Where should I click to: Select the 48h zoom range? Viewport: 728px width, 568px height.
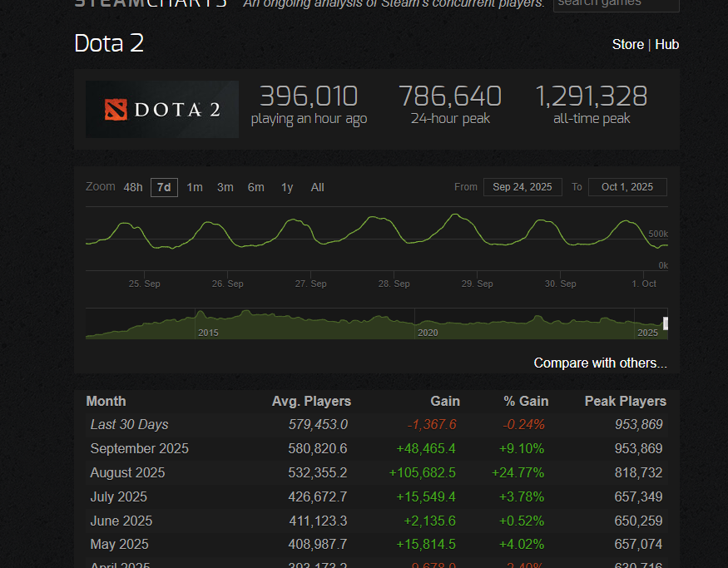click(x=133, y=187)
